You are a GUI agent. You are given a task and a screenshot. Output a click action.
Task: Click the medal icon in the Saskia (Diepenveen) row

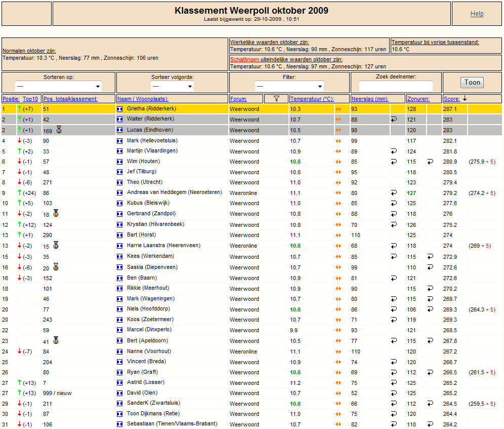[x=56, y=267]
